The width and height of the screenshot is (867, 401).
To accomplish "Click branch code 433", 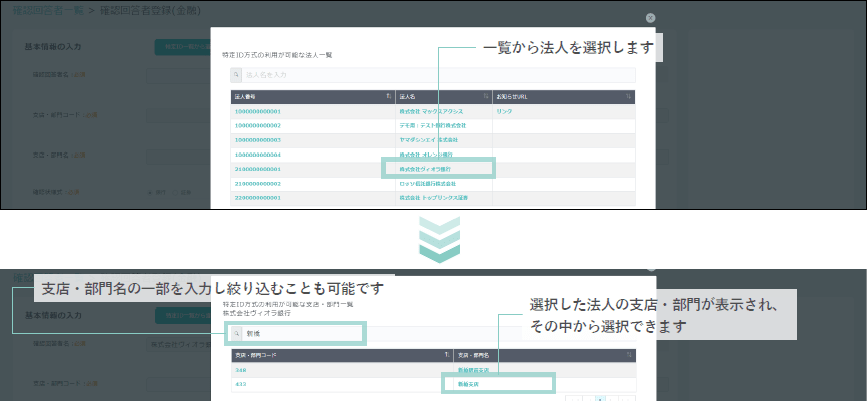I will [241, 383].
